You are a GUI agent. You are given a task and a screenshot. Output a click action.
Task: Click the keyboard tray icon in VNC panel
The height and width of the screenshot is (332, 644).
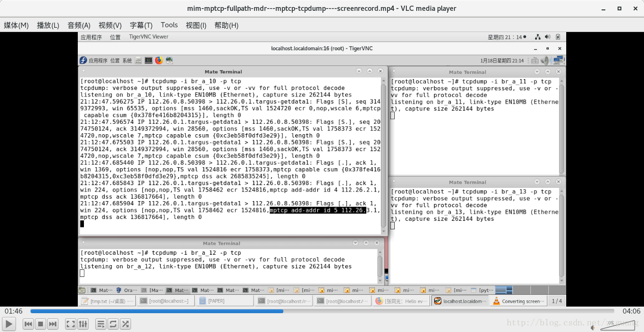pos(534,60)
